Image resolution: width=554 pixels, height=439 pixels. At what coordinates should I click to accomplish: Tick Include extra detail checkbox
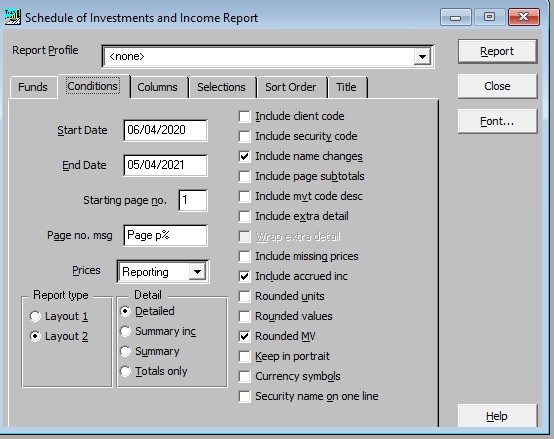(x=244, y=216)
